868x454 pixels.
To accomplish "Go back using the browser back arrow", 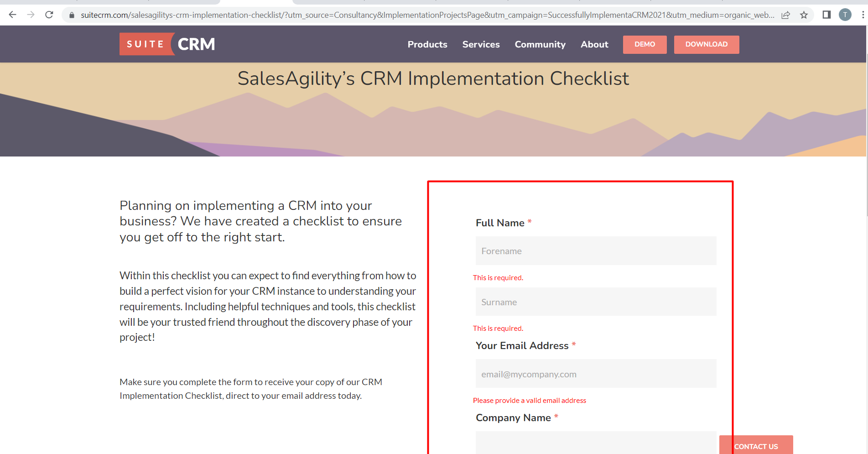I will click(13, 15).
